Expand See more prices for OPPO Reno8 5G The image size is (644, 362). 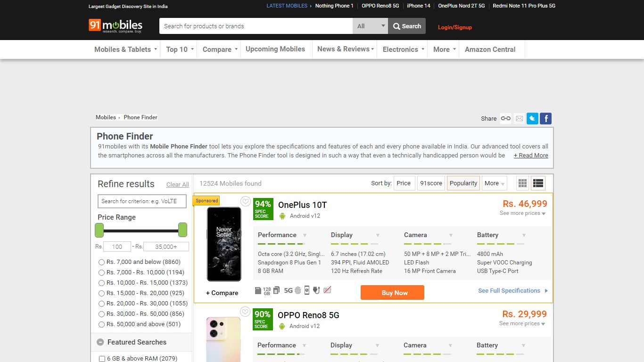[x=522, y=323]
